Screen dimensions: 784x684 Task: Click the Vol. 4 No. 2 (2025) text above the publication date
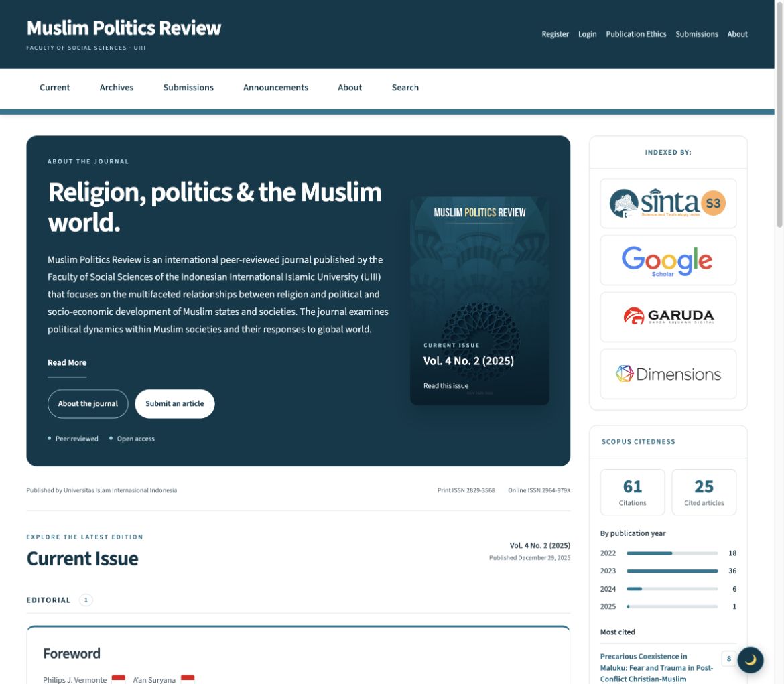click(540, 545)
